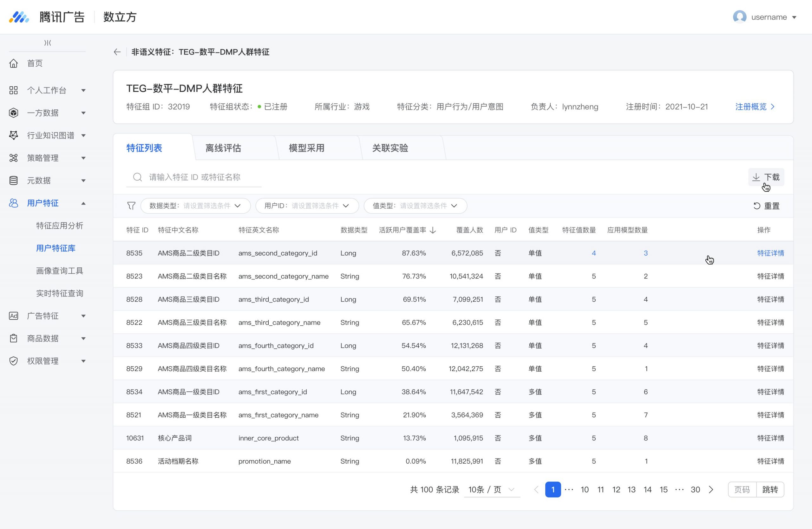Go to page 30 in pagination
The width and height of the screenshot is (812, 529).
695,490
